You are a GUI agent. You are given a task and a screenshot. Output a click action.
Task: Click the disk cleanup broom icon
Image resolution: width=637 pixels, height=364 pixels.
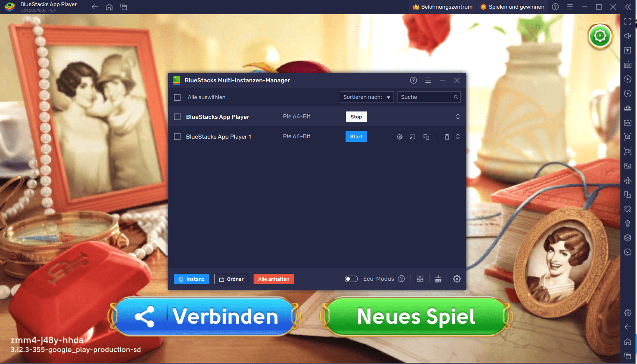coord(438,279)
